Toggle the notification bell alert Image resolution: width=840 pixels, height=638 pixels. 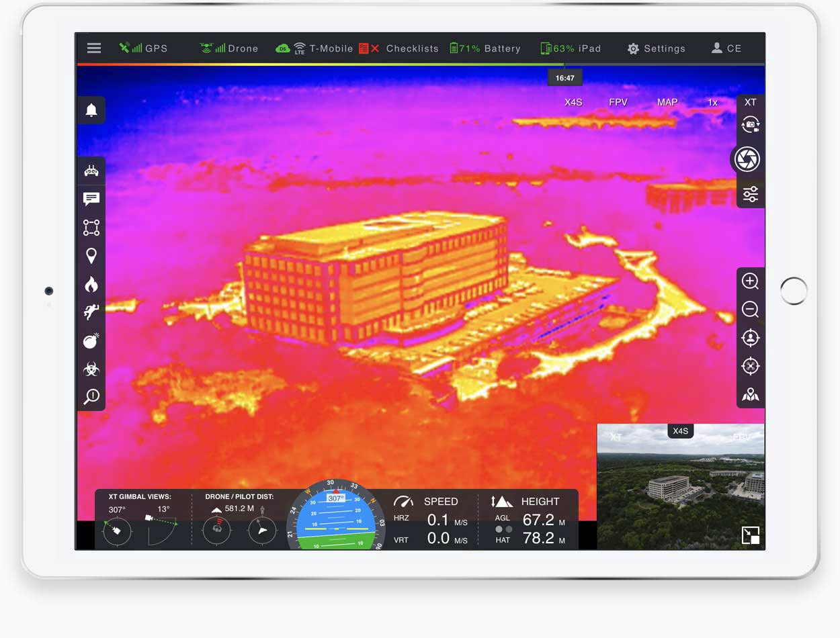click(91, 109)
